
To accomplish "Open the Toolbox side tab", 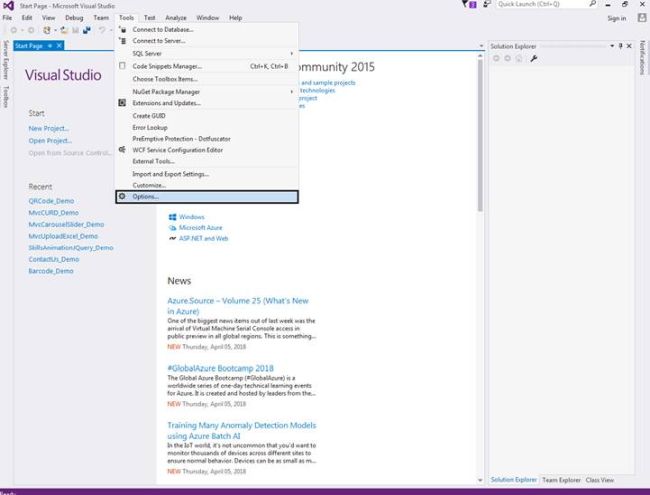I will (x=6, y=97).
